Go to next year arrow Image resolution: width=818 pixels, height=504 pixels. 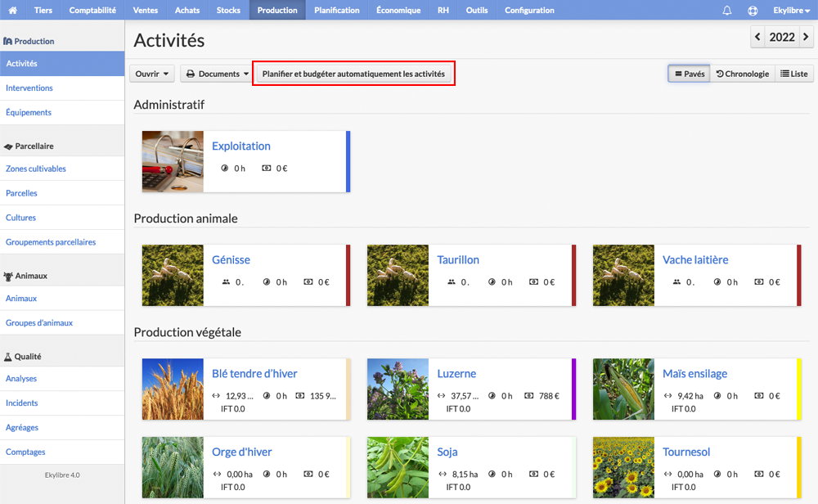806,37
